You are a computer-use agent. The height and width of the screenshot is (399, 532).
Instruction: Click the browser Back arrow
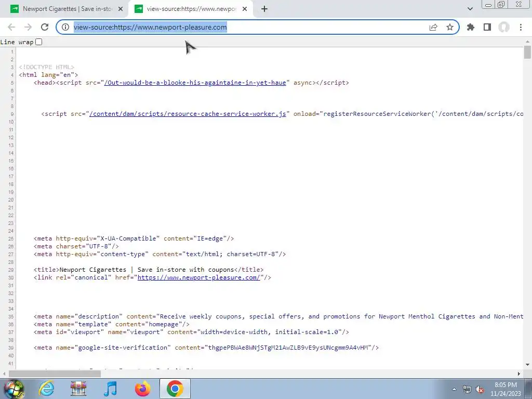(11, 27)
